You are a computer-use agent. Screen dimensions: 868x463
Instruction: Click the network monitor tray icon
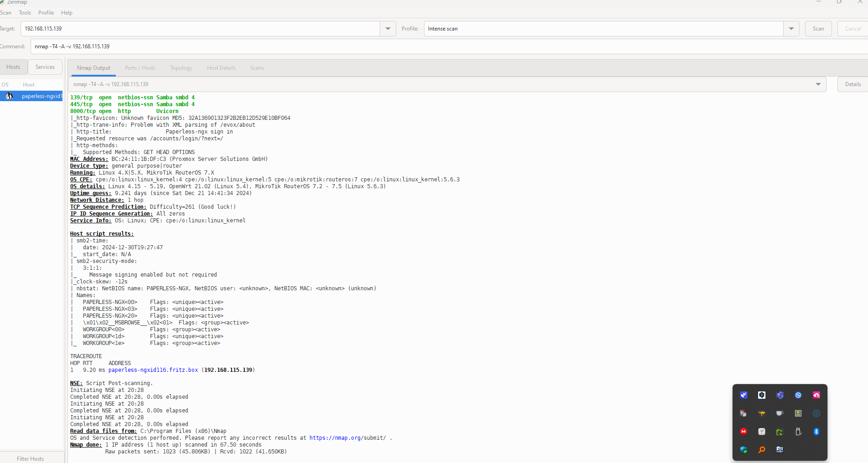point(780,450)
